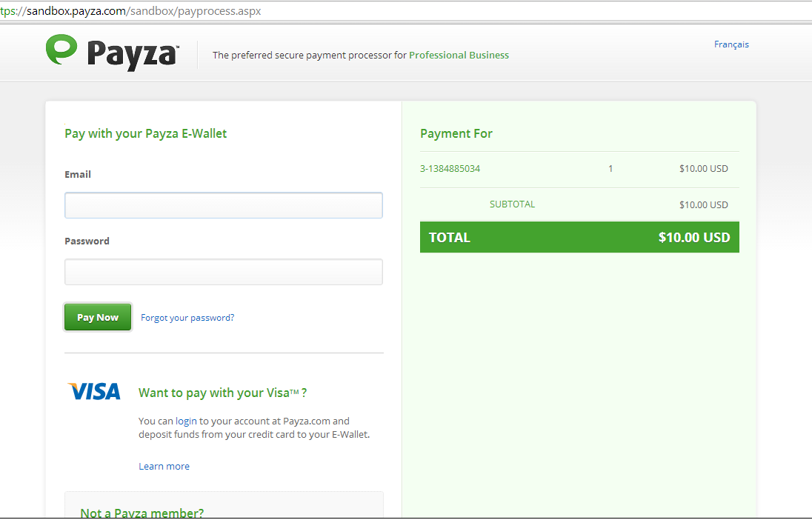Click the green Pay Now button
The width and height of the screenshot is (812, 520).
pos(98,317)
